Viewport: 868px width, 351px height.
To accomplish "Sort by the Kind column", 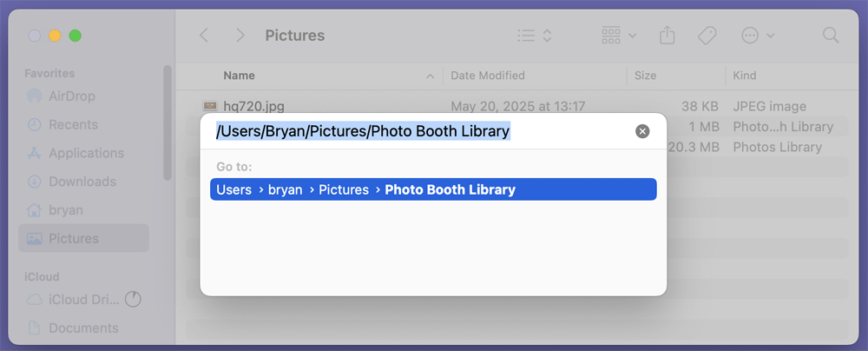I will tap(745, 76).
